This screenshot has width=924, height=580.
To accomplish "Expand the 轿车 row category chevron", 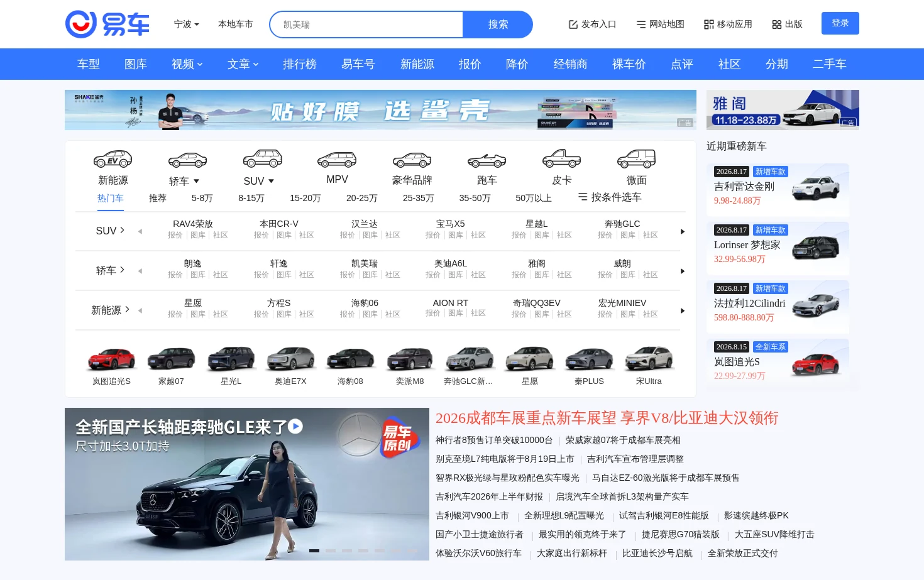I will pos(122,270).
